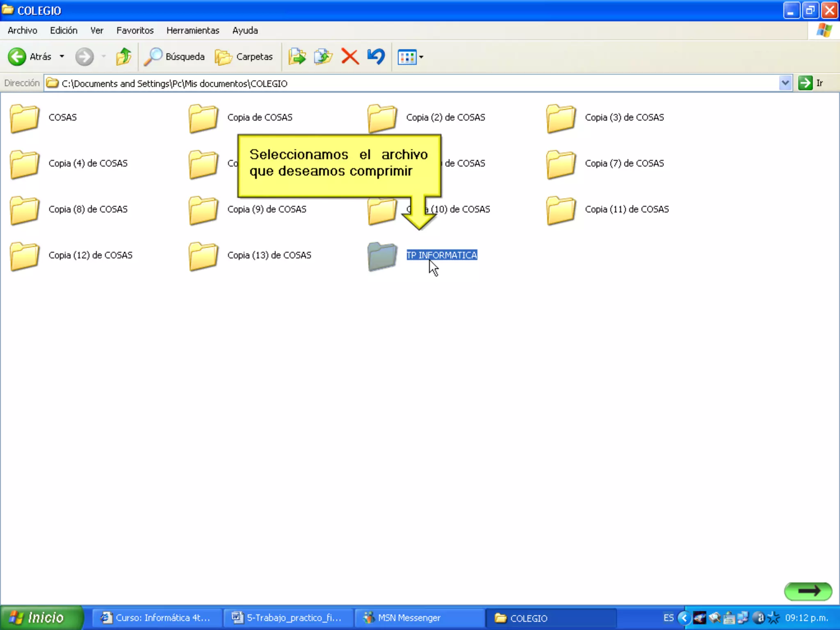
Task: Click the Inicio start button
Action: coord(40,618)
